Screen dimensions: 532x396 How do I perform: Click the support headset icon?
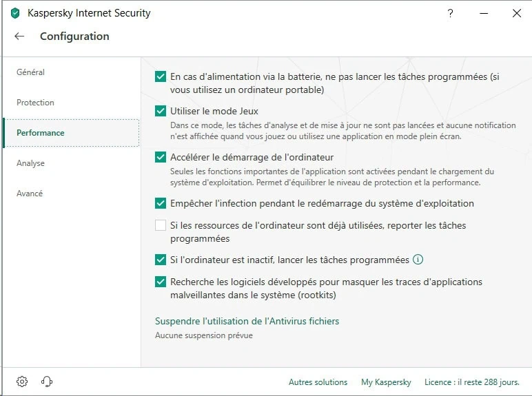pos(47,382)
